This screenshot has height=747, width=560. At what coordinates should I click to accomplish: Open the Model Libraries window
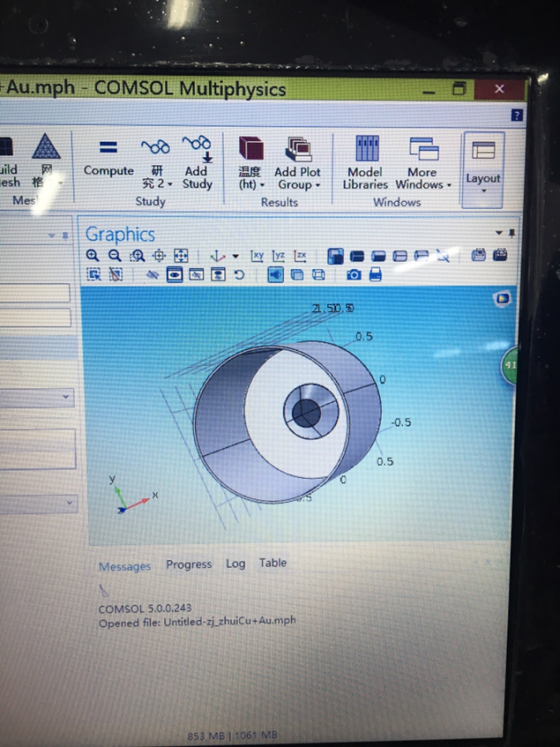[x=365, y=163]
